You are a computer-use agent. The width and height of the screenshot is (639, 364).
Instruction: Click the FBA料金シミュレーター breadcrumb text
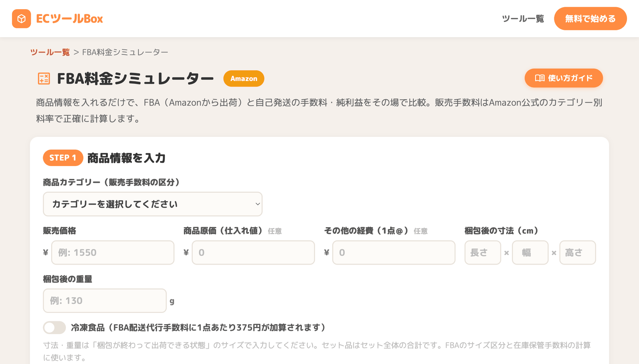click(x=125, y=52)
